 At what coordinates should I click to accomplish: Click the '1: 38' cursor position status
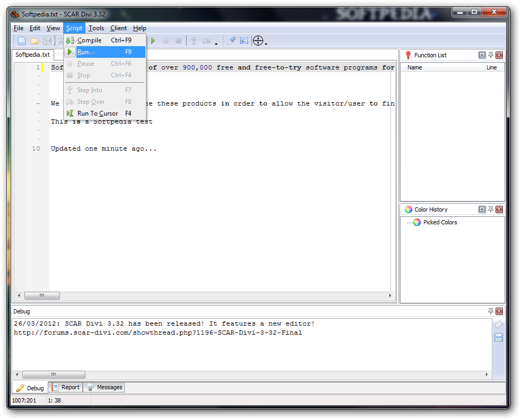[55, 400]
